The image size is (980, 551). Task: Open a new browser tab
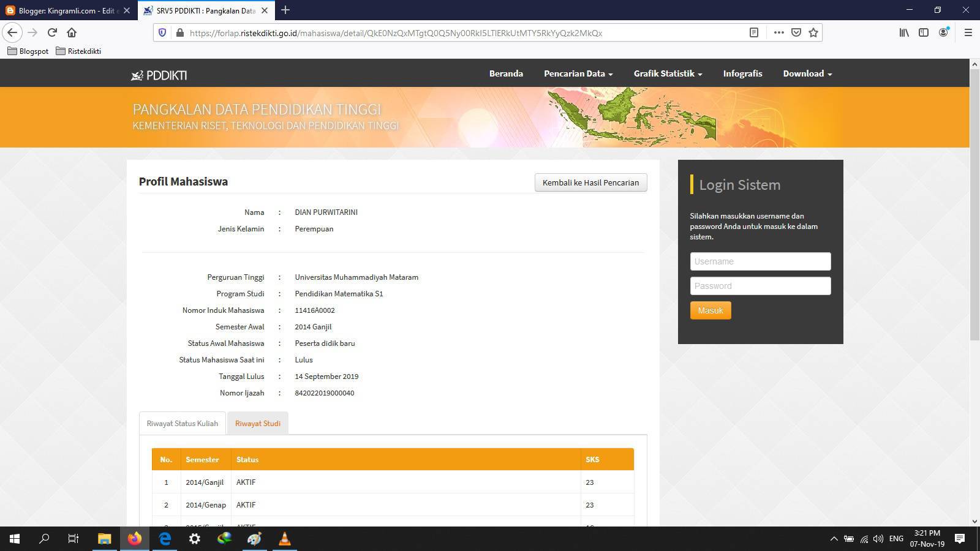click(285, 10)
